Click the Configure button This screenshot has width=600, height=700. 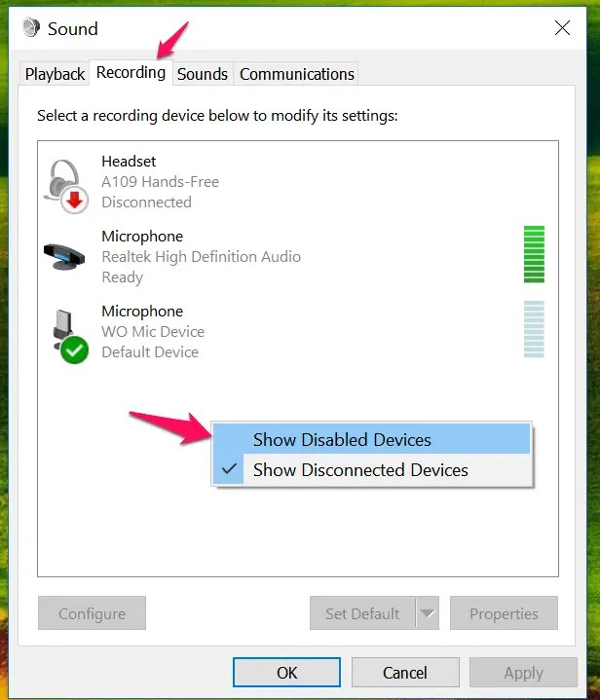click(92, 613)
